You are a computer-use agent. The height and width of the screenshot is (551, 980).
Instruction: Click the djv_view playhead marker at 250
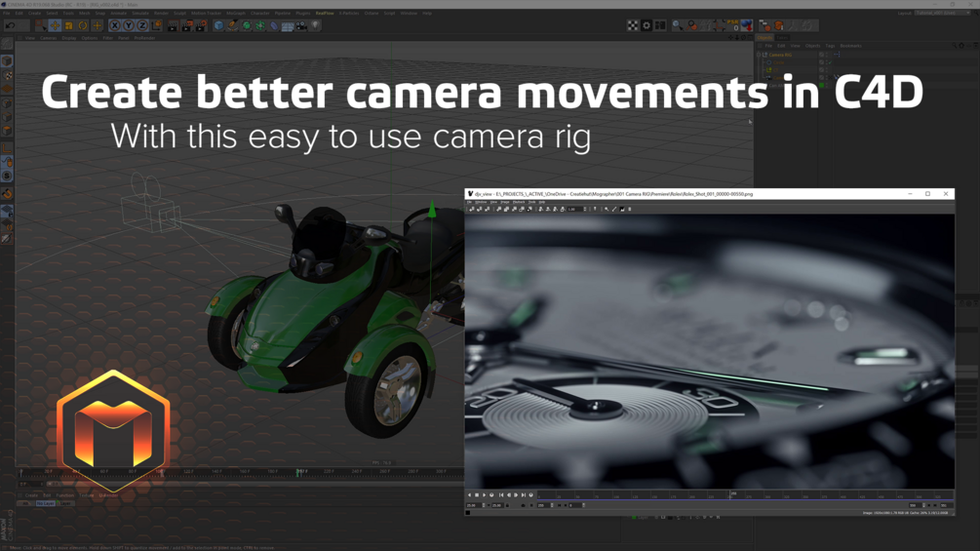pos(732,493)
